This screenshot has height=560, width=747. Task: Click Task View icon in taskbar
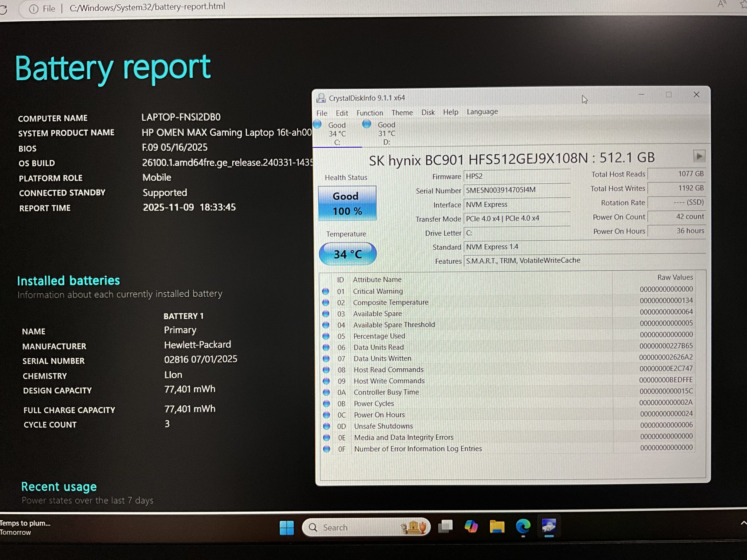pos(445,526)
